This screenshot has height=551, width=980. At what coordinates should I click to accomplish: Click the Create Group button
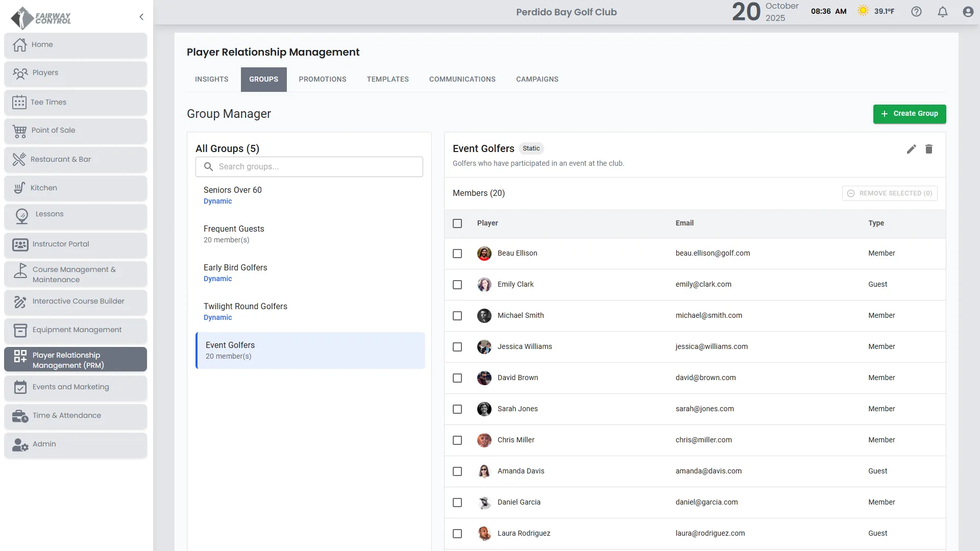[909, 114]
